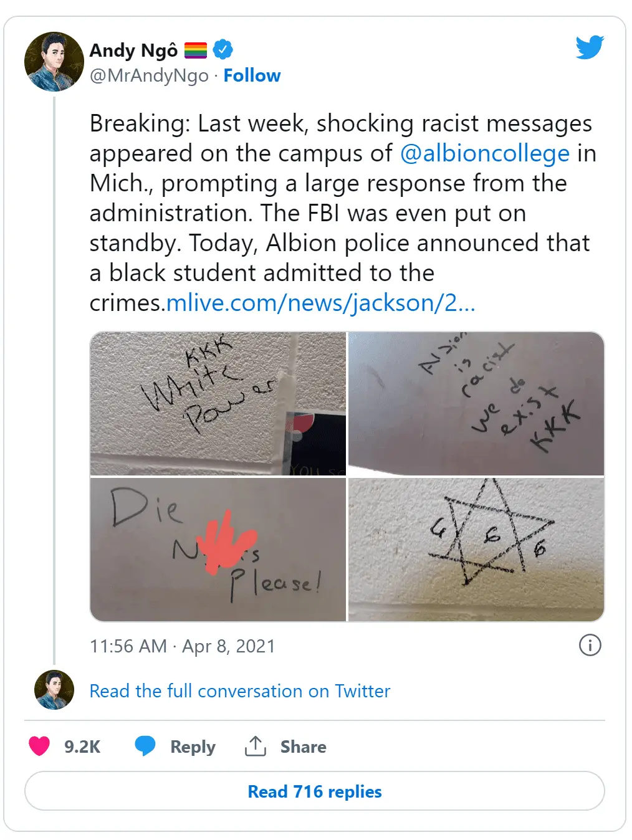The width and height of the screenshot is (632, 840).
Task: Open the tweet info circle icon
Action: pos(590,645)
